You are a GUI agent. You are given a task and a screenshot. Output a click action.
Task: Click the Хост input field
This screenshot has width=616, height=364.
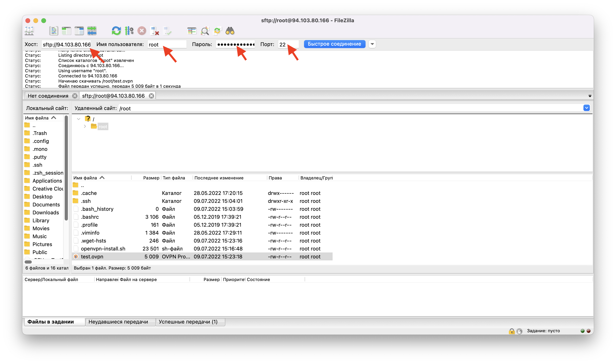click(67, 44)
